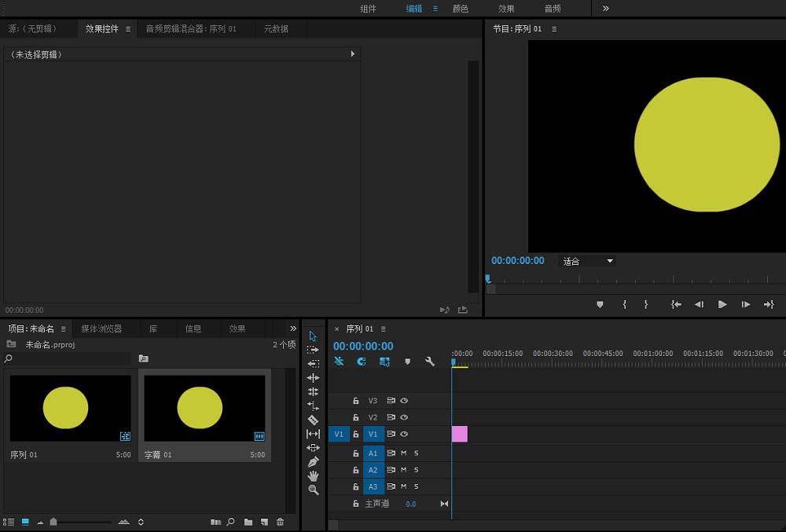786x532 pixels.
Task: Open the 适合 zoom level dropdown
Action: 587,261
